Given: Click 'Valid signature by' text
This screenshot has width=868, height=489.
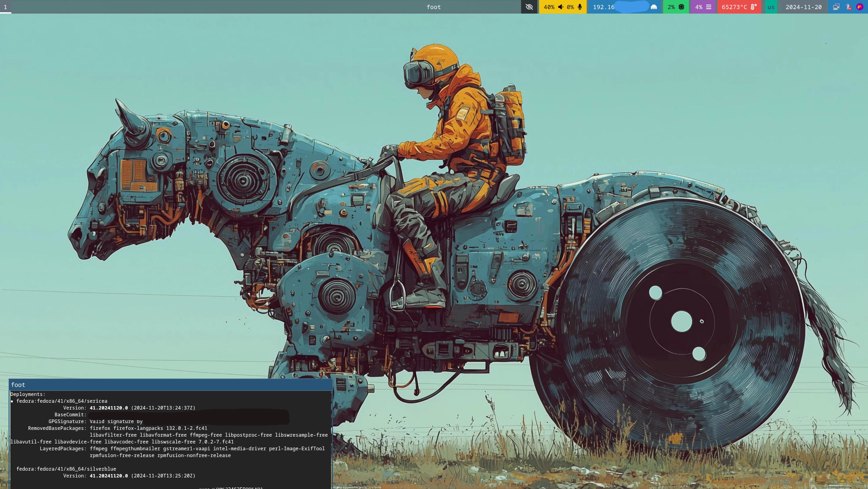Looking at the screenshot, I should (x=116, y=421).
